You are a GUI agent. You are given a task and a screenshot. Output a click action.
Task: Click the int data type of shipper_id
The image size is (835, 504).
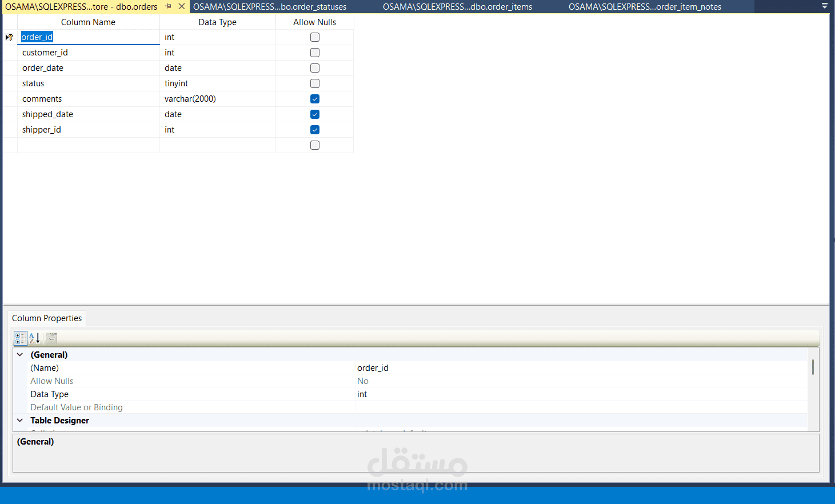[x=218, y=130]
